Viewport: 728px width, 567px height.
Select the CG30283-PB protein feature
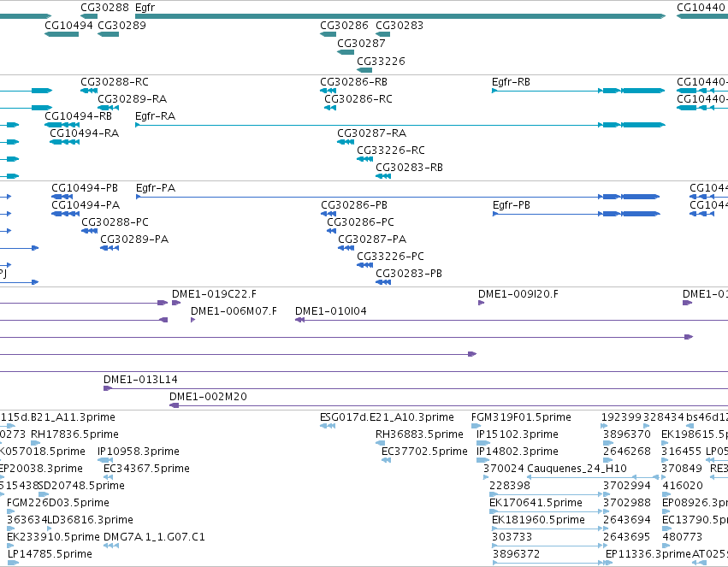[x=383, y=282]
